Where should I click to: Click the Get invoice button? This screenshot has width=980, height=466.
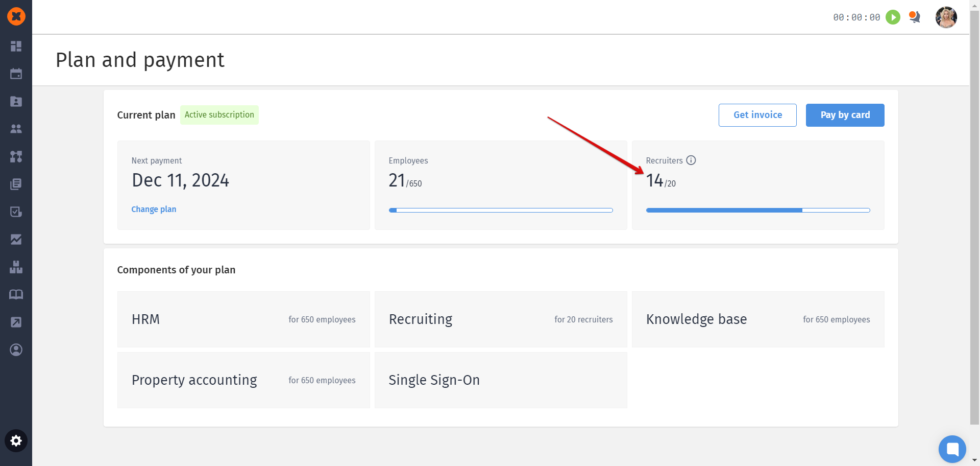pos(757,115)
